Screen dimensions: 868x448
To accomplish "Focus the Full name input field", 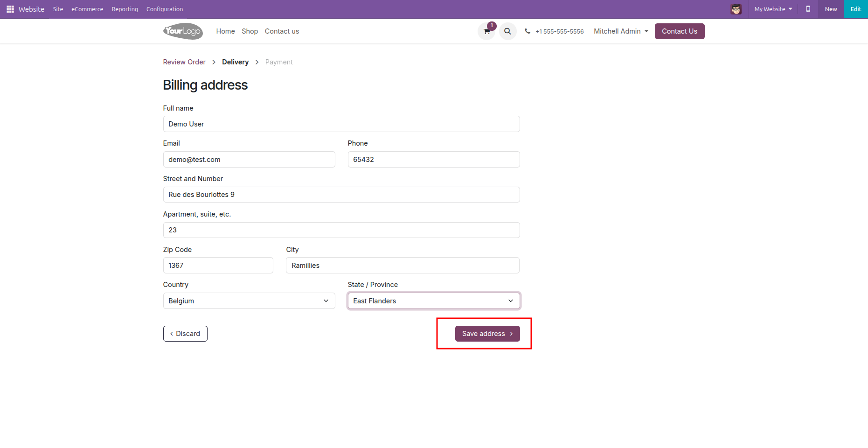I will [x=341, y=124].
